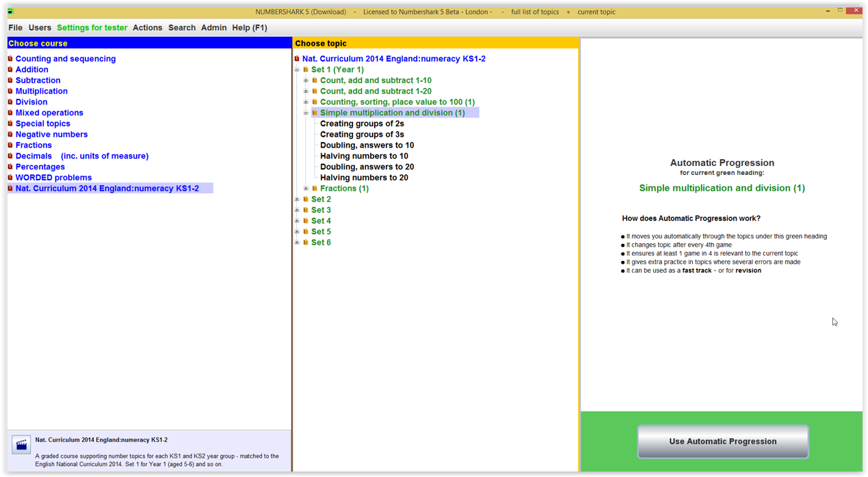Open the File menu
868x477 pixels.
click(15, 28)
